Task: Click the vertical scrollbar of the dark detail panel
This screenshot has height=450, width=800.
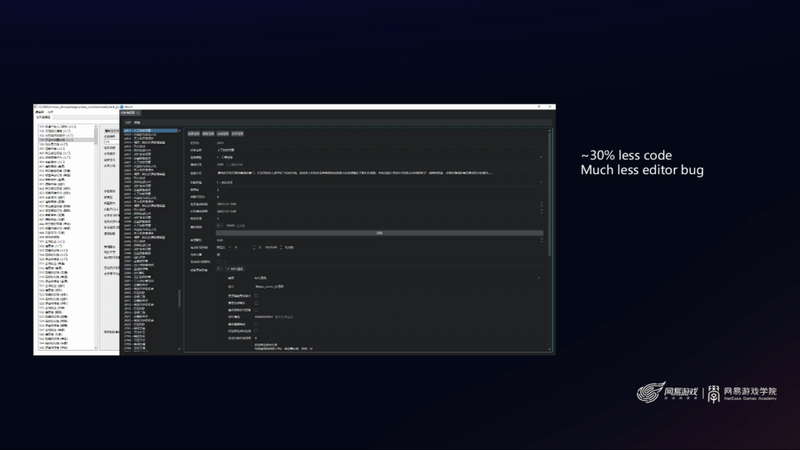Action: 549,194
